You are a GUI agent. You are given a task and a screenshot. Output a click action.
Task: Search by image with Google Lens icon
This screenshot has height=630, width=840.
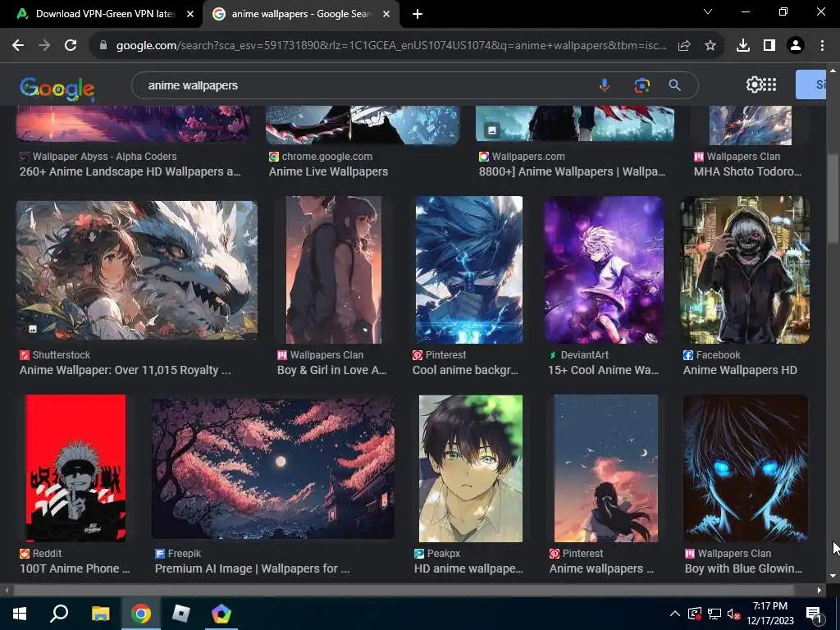point(641,85)
